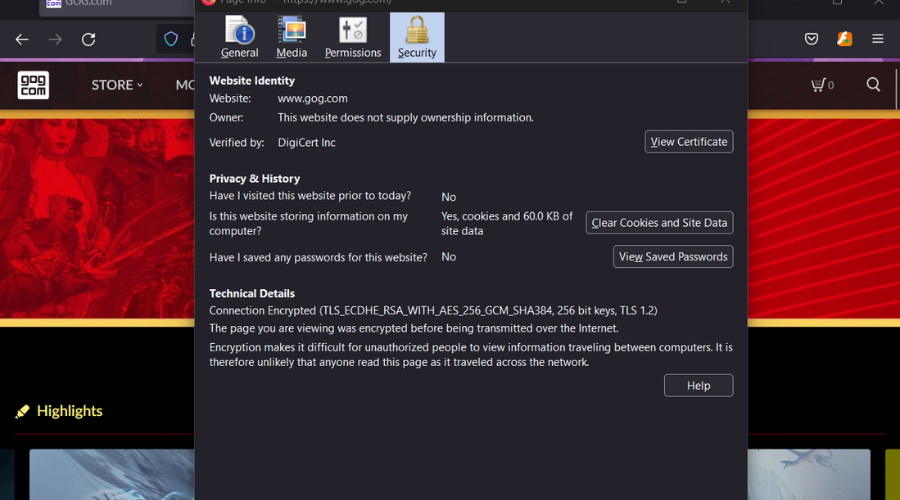This screenshot has width=900, height=500.
Task: Open View Saved Passwords
Action: pyautogui.click(x=673, y=257)
